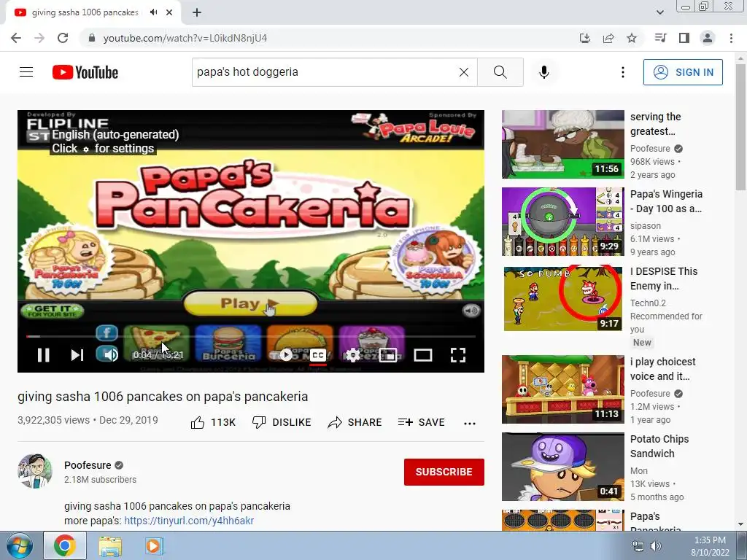Image resolution: width=747 pixels, height=560 pixels.
Task: Enter full screen mode
Action: coord(458,355)
